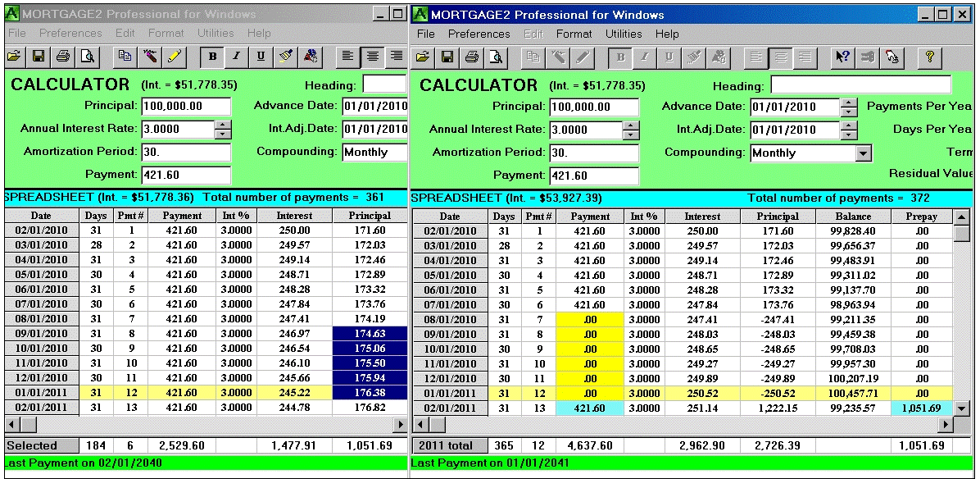The height and width of the screenshot is (479, 980).
Task: Toggle Underline formatting in left window
Action: [x=261, y=57]
